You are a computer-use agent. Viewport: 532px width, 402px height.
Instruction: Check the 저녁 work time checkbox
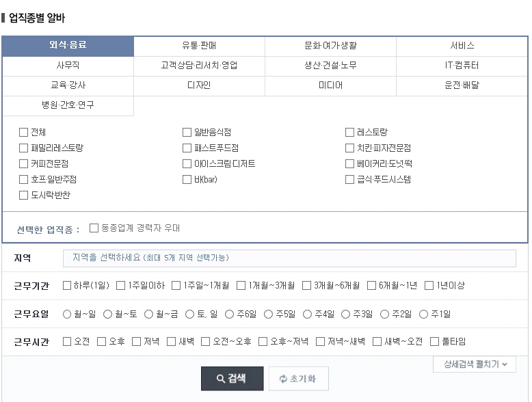tap(136, 342)
